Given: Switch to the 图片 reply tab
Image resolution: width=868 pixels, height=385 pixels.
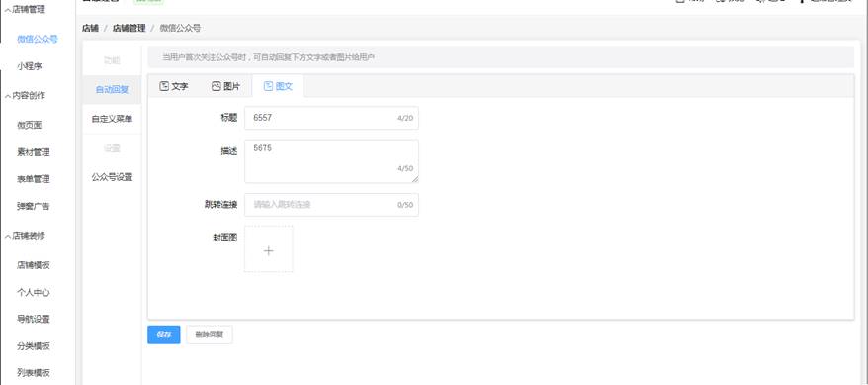Looking at the screenshot, I should click(x=225, y=86).
